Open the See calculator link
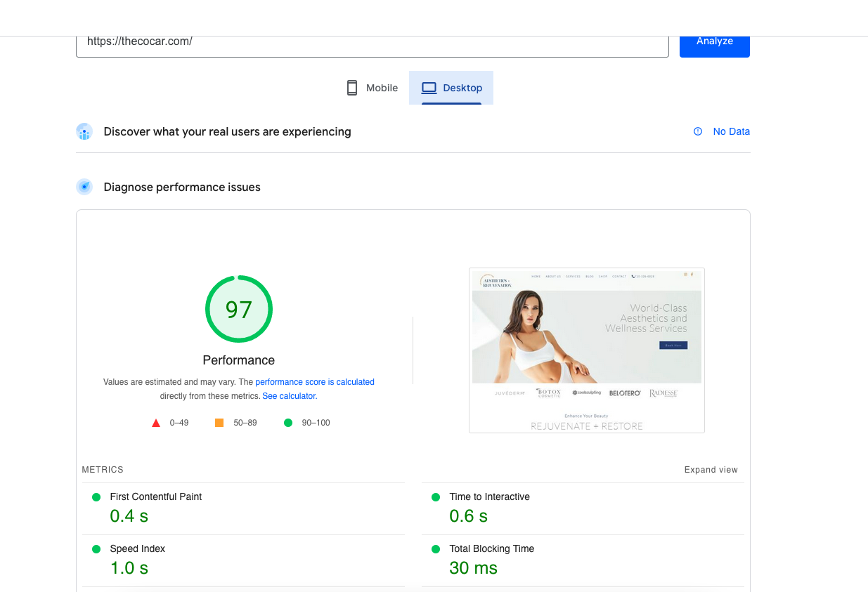Screen dimensions: 868x592 [x=290, y=396]
